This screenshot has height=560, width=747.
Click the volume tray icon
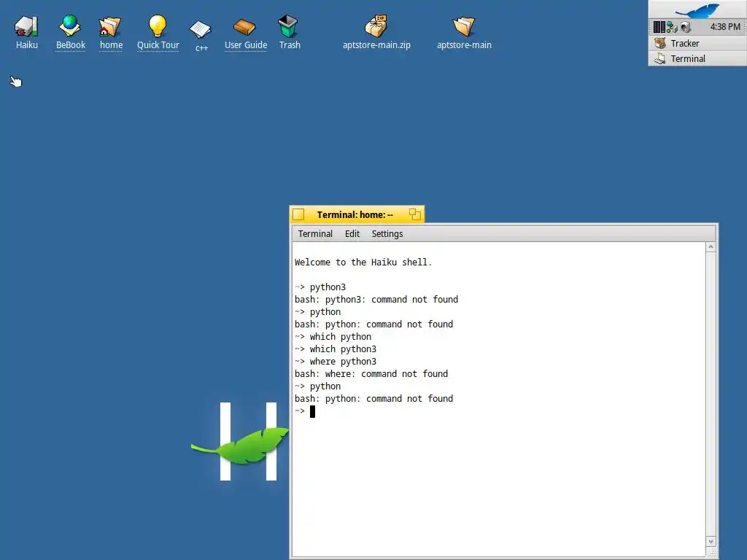coord(686,27)
